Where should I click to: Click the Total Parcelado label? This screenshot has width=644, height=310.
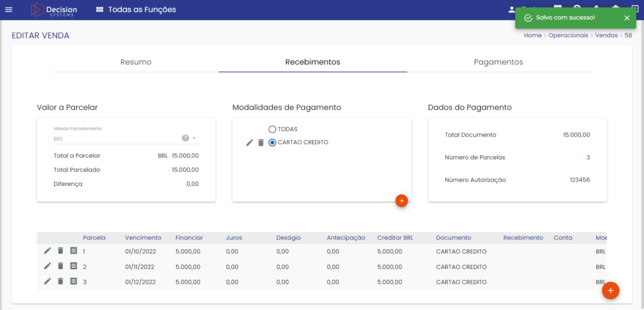[77, 170]
